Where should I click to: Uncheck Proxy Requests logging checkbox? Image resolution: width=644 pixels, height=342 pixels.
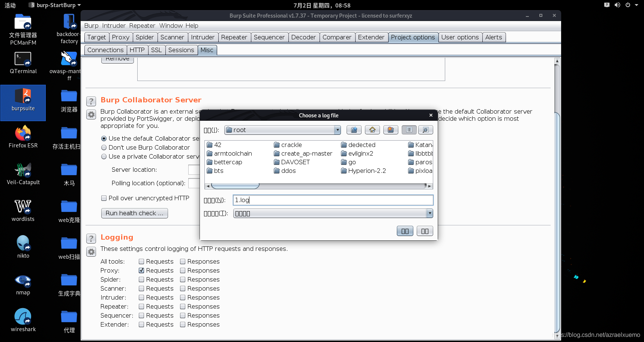pyautogui.click(x=141, y=270)
